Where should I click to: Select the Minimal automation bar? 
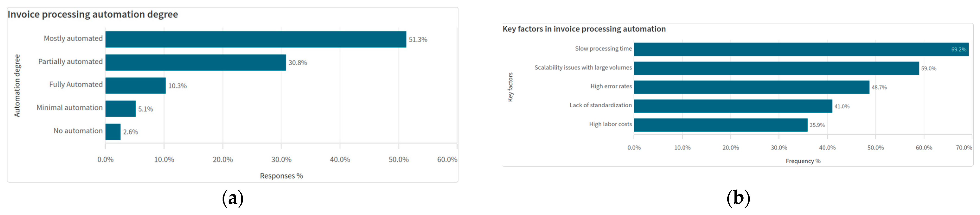coord(120,109)
